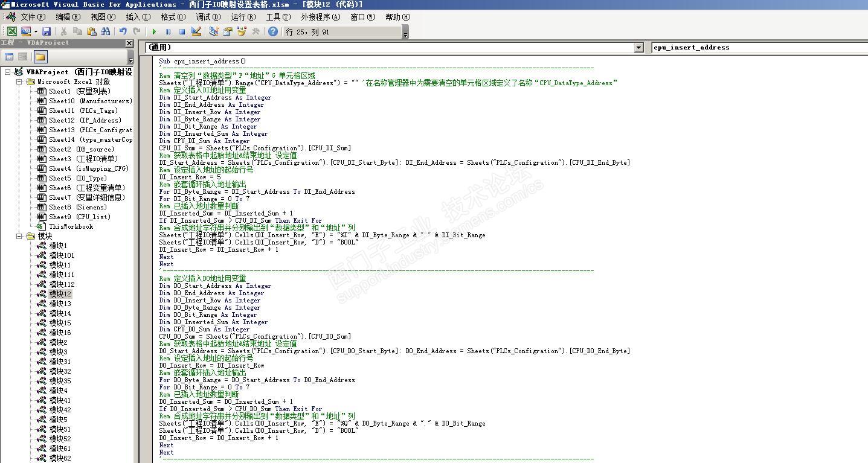Collapse the VBAProject root node
This screenshot has height=463, width=868.
coord(8,72)
